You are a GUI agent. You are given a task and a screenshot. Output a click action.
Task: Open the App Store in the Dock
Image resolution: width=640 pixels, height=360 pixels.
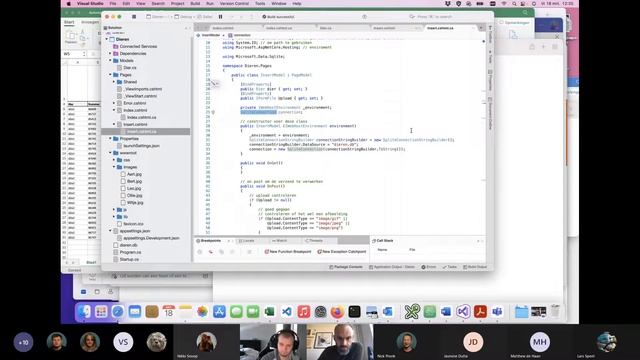pyautogui.click(x=219, y=312)
